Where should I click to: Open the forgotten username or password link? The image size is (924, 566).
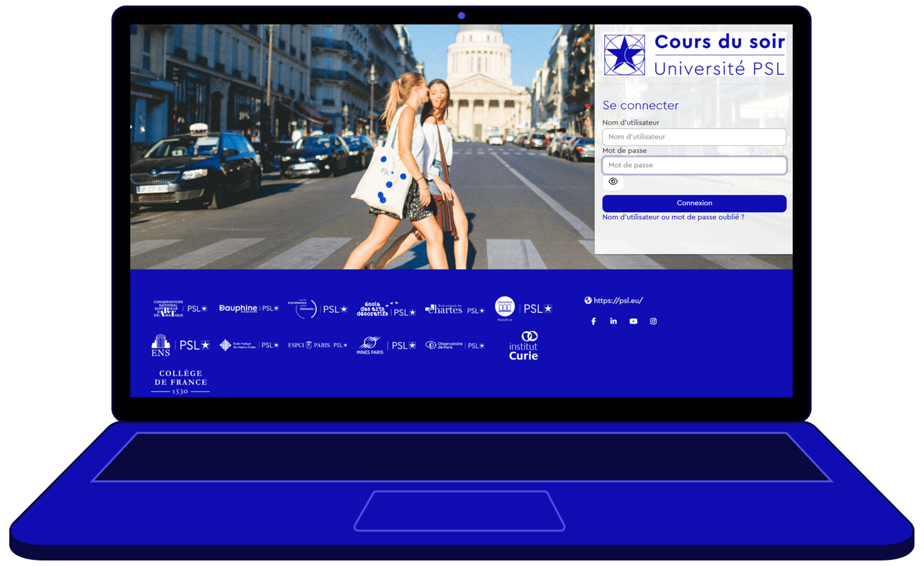point(672,217)
